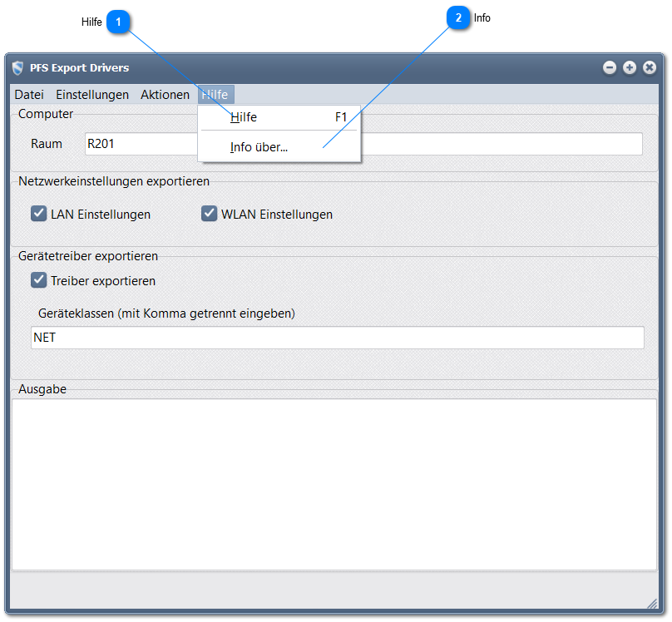This screenshot has height=622, width=672.
Task: Maximize window with the plus button
Action: pyautogui.click(x=630, y=68)
